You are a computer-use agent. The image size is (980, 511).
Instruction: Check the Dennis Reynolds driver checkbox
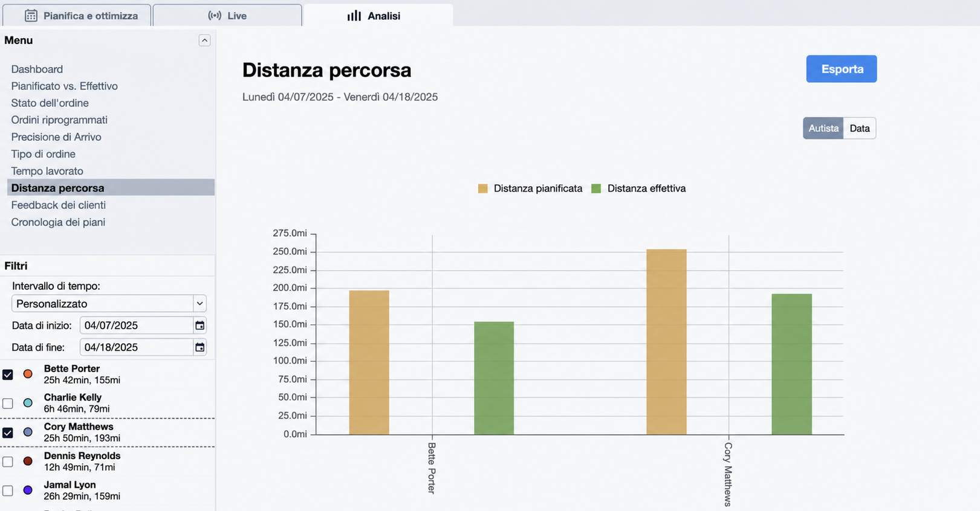(8, 461)
